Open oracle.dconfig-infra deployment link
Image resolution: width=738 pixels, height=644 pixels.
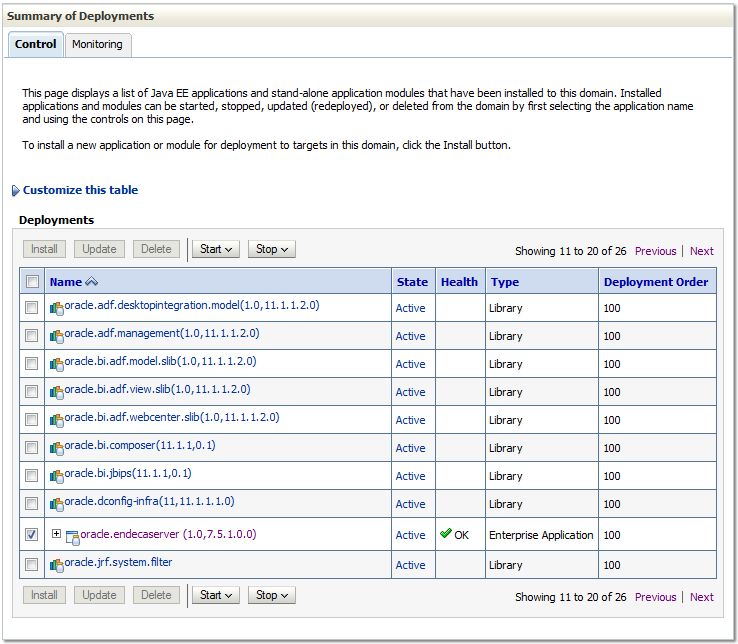coord(149,501)
